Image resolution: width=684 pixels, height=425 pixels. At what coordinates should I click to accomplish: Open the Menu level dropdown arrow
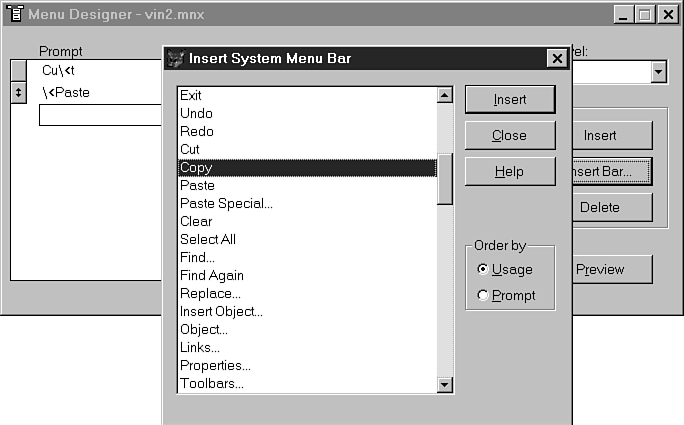point(659,72)
